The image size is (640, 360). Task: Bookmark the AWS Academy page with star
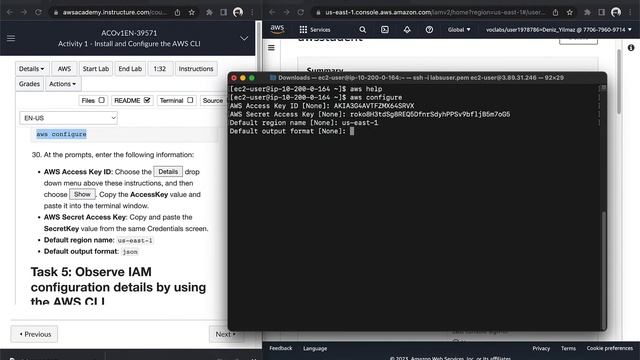point(192,12)
